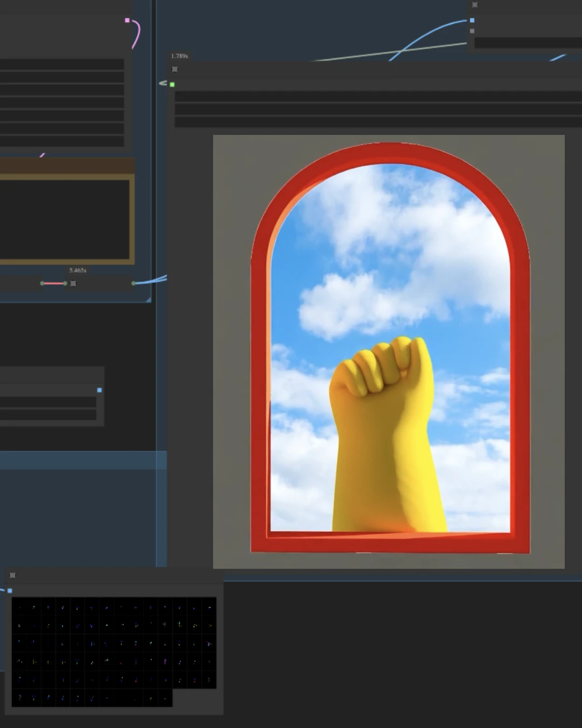Toggle collapse on the top-right node
The image size is (582, 728).
click(x=475, y=5)
